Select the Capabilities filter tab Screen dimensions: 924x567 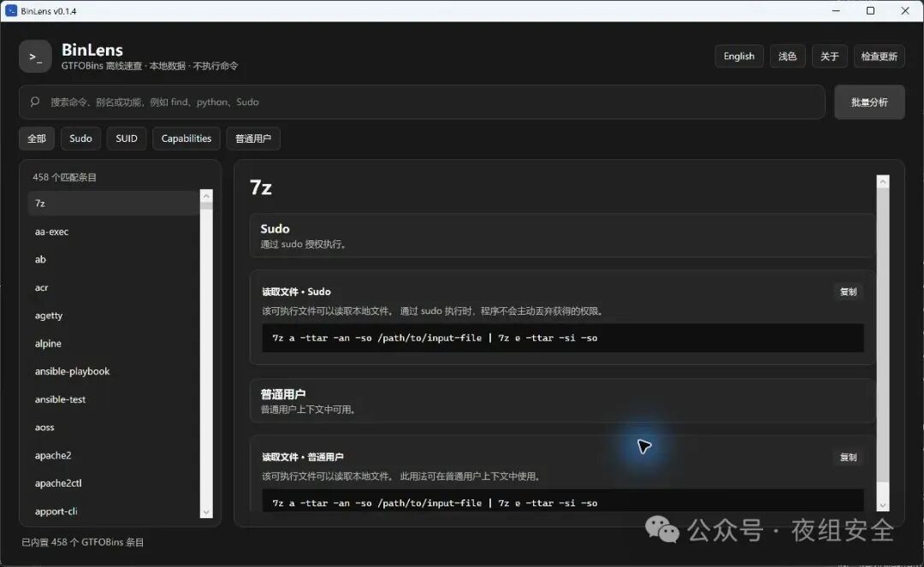click(x=187, y=139)
